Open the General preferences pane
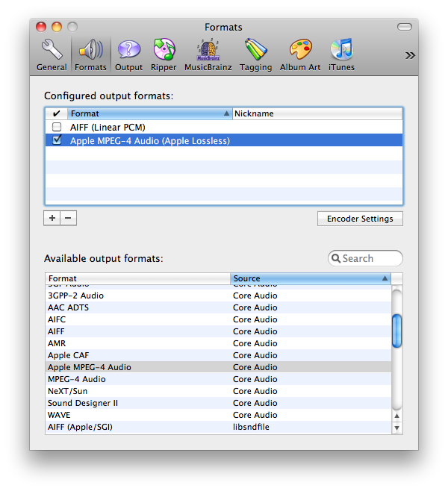 (x=52, y=54)
